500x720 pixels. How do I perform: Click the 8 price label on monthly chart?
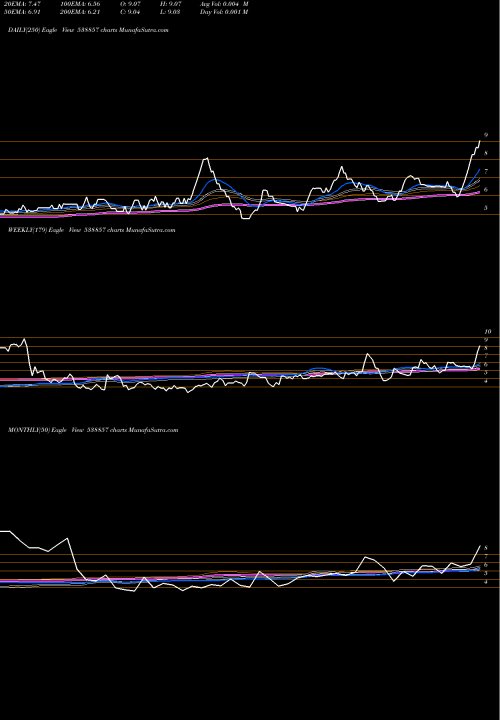click(x=486, y=548)
